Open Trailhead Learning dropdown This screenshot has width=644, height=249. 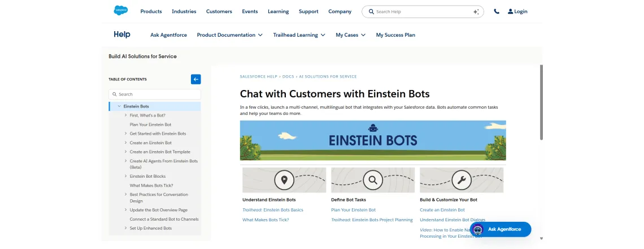299,35
